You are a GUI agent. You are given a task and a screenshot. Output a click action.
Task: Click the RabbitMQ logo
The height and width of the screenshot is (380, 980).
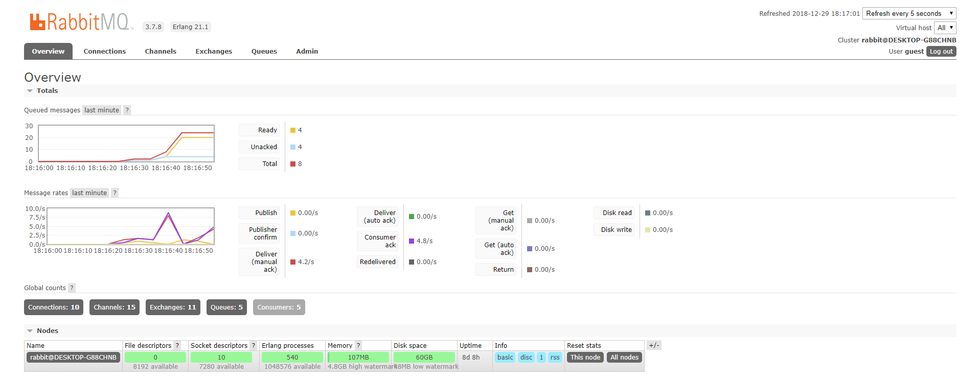tap(81, 22)
